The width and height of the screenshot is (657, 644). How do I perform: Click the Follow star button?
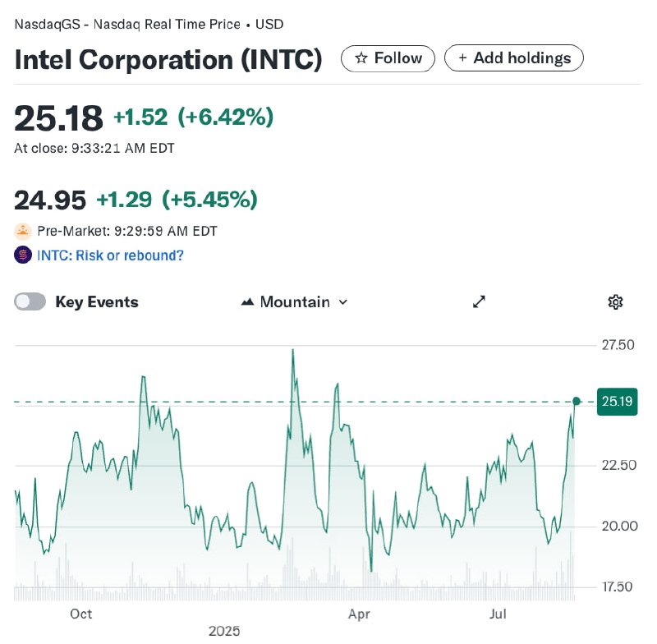388,58
